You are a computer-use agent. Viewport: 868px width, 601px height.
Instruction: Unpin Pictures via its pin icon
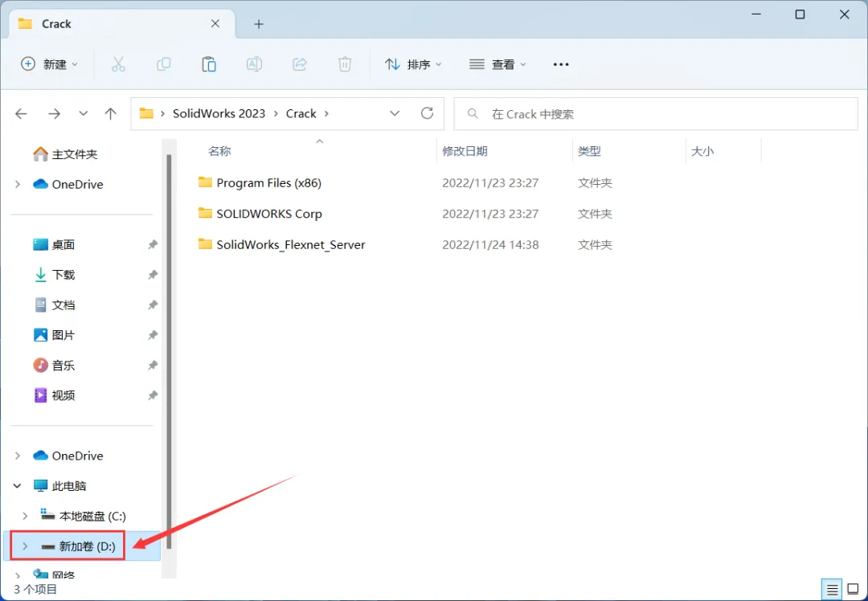pyautogui.click(x=153, y=335)
